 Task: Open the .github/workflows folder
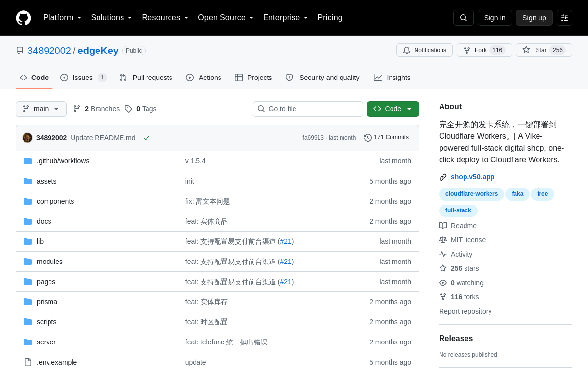tap(63, 161)
